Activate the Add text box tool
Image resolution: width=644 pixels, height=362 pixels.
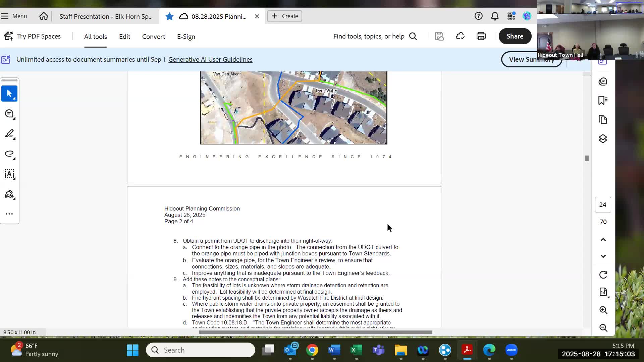[9, 174]
